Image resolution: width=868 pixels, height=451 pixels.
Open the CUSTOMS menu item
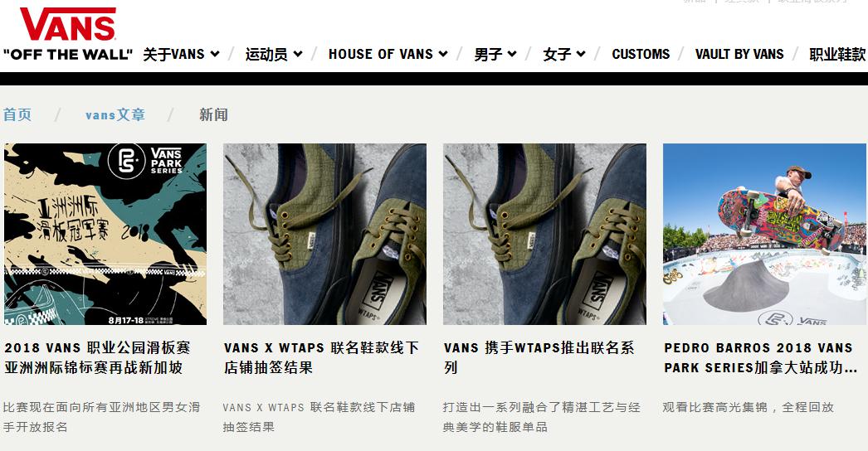coord(641,54)
